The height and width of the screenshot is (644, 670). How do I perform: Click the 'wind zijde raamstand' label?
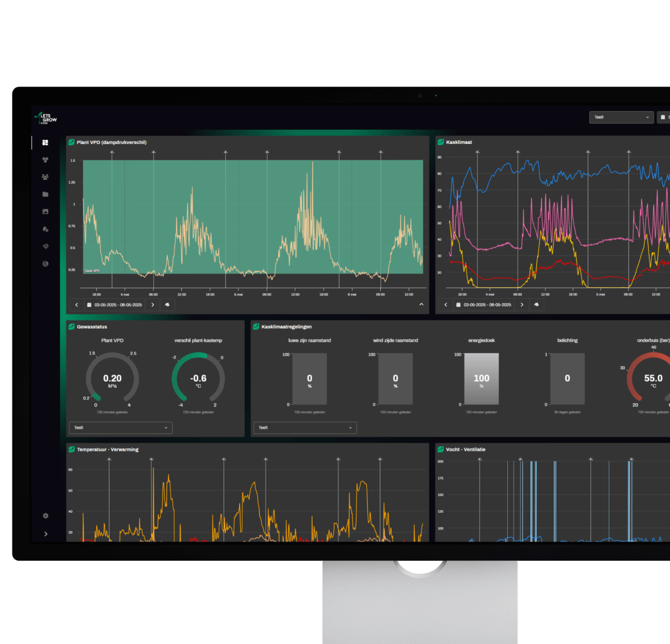[x=395, y=341]
